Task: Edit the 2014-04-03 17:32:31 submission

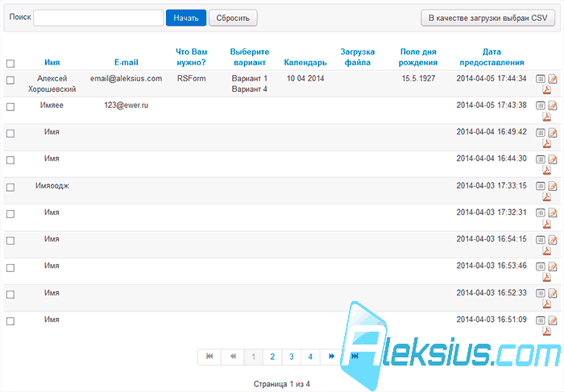Action: tap(553, 213)
